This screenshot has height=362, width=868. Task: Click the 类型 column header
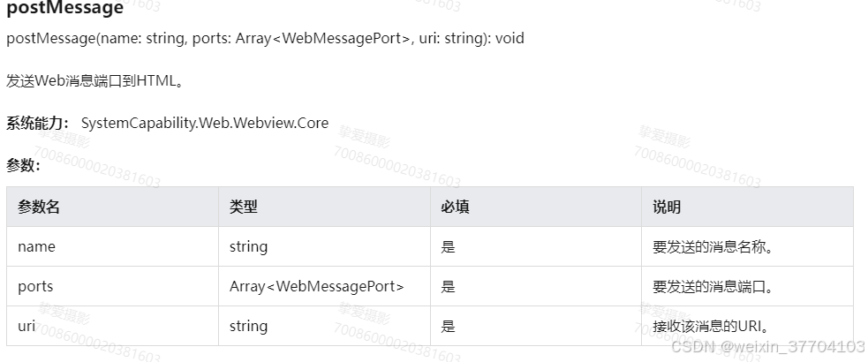[x=244, y=207]
